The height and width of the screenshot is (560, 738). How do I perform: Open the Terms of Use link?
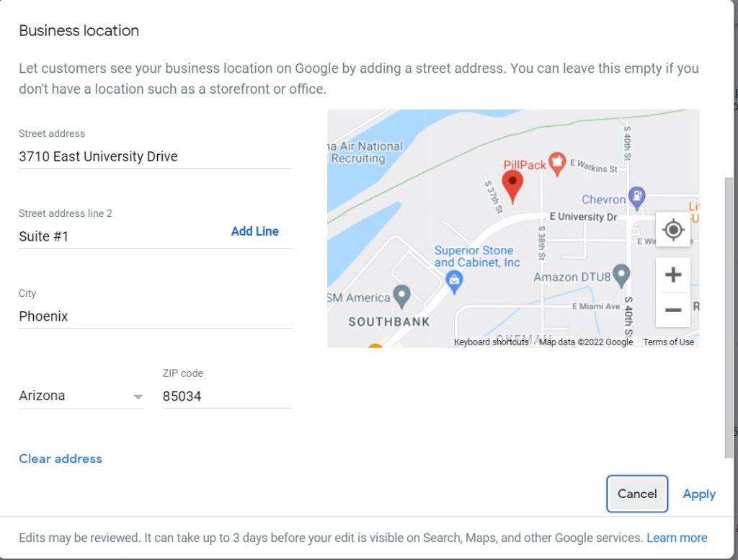[x=668, y=342]
